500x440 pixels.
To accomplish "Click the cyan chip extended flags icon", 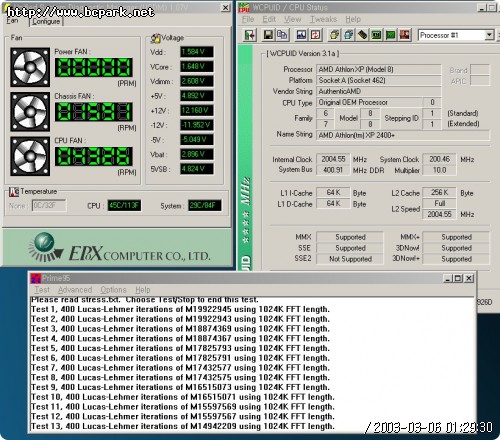I will 349,35.
